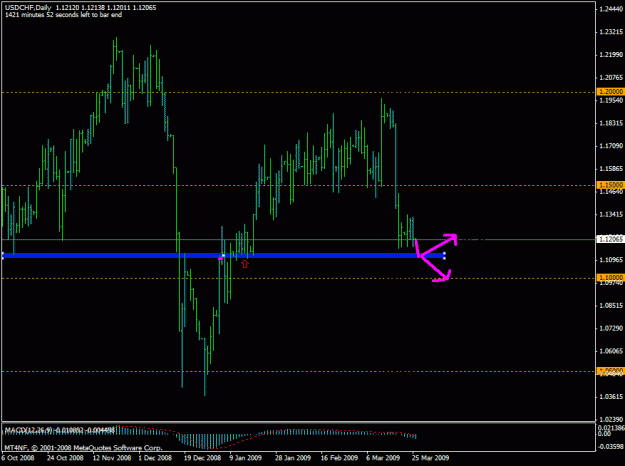Click the '24 Oct 2008' date label
Image resolution: width=625 pixels, height=466 pixels.
(x=65, y=458)
